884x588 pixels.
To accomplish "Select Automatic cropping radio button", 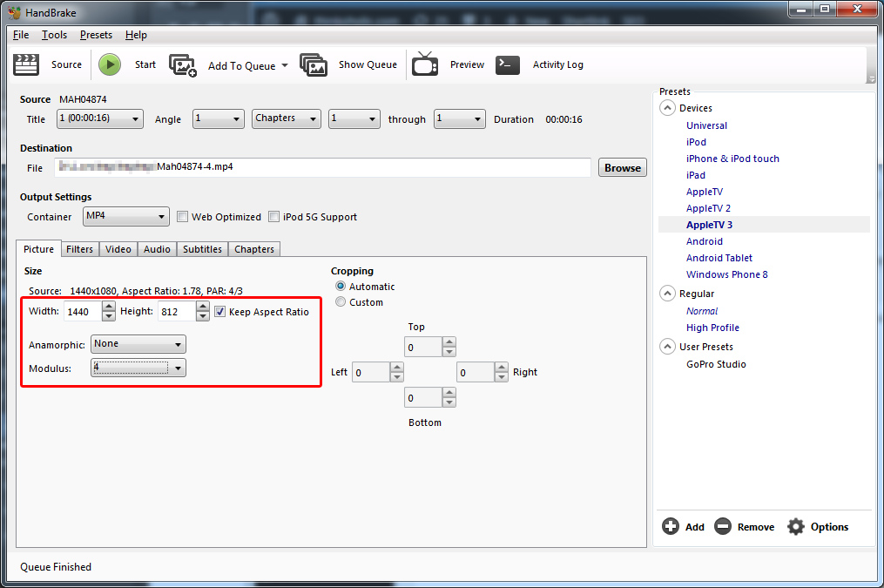I will (x=341, y=287).
